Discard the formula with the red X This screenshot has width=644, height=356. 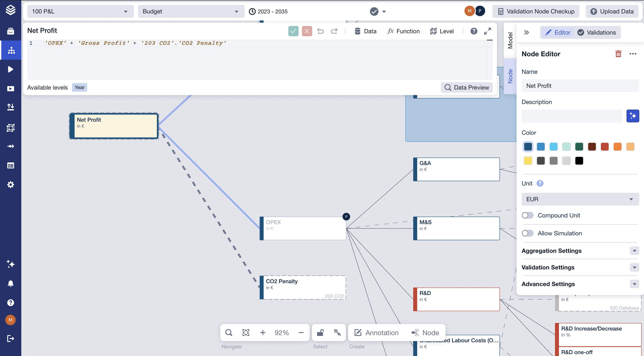307,31
